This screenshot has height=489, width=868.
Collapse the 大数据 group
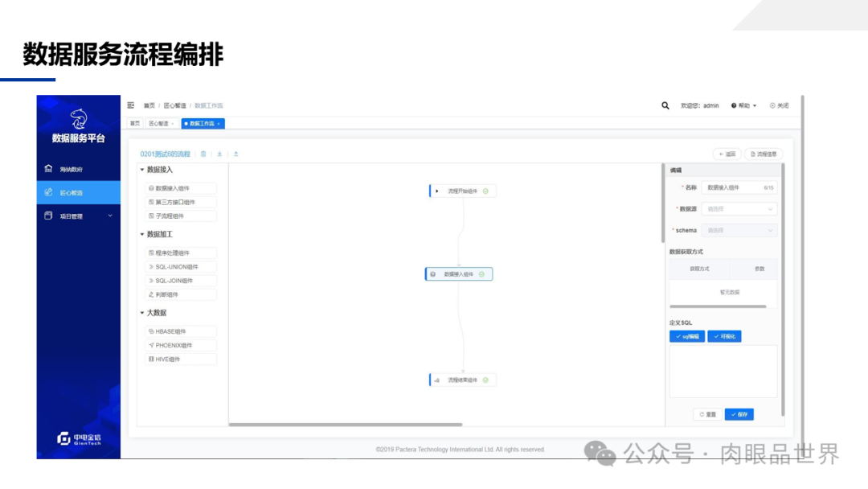pos(142,314)
